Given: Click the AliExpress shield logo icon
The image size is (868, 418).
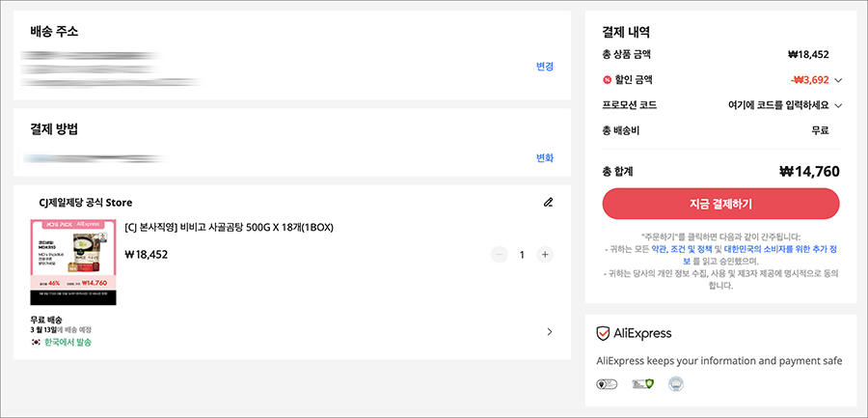Looking at the screenshot, I should click(x=603, y=333).
